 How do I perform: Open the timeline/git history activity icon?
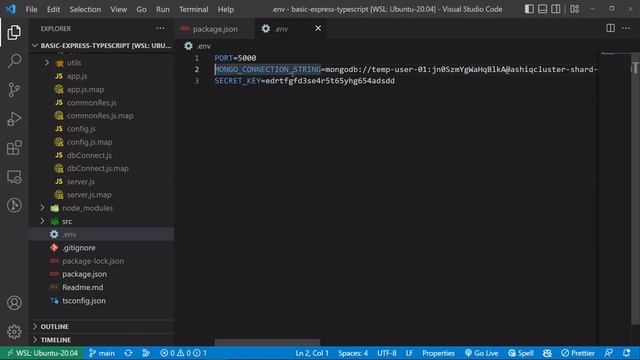tap(14, 205)
